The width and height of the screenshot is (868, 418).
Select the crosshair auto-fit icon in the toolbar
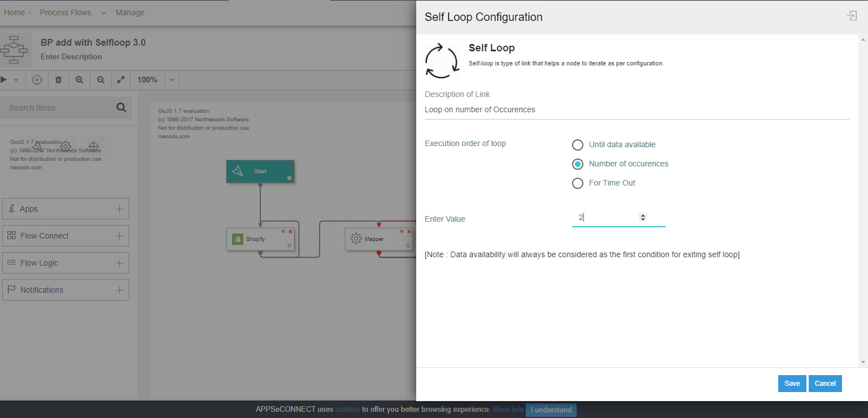(x=37, y=80)
